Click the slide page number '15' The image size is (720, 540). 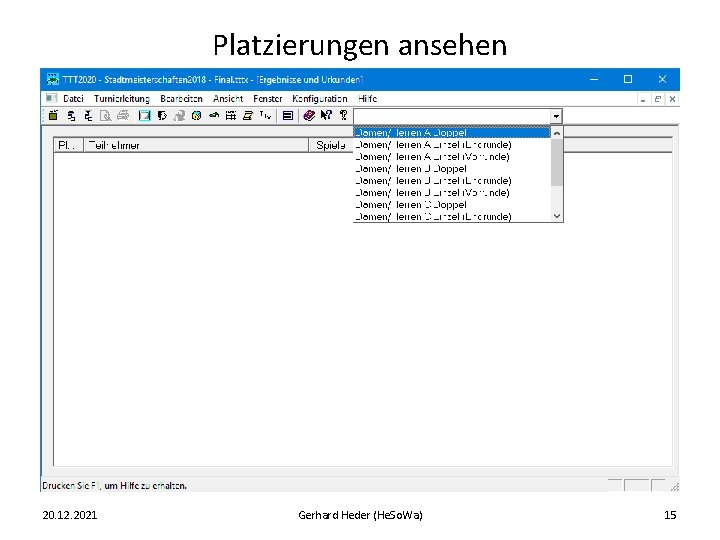tap(670, 515)
